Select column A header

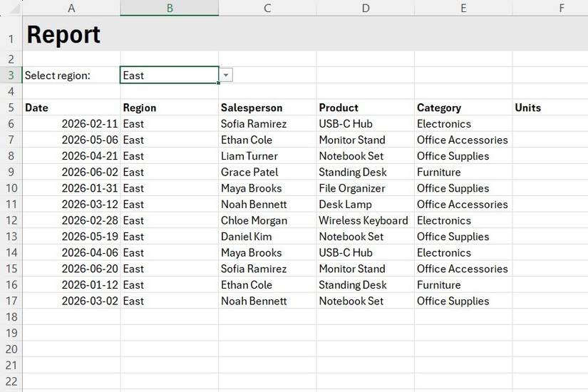coord(71,8)
